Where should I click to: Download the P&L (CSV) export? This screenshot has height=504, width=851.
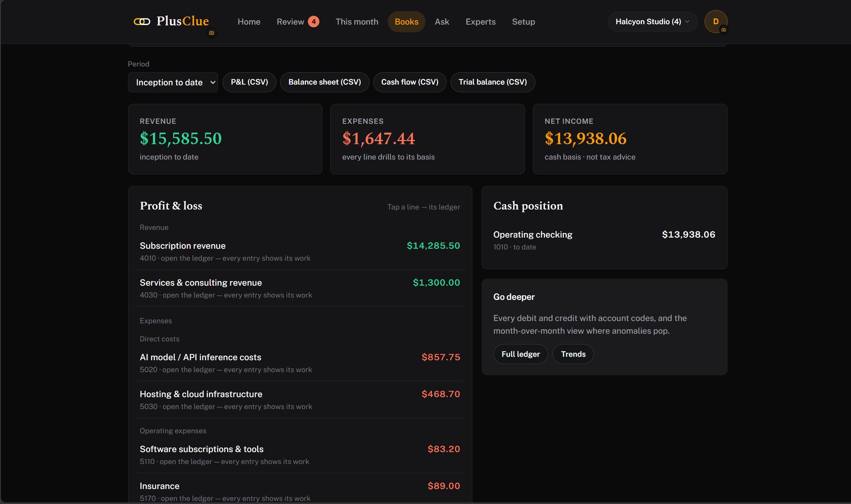[x=249, y=82]
